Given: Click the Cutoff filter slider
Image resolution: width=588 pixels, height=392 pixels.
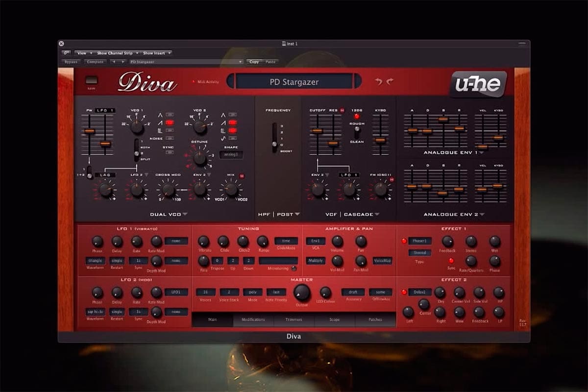Looking at the screenshot, I should (x=317, y=131).
